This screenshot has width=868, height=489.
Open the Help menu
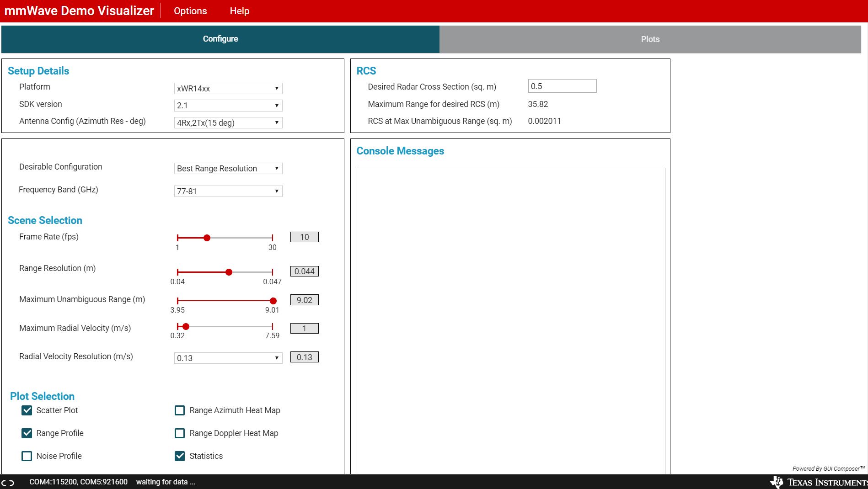point(240,11)
